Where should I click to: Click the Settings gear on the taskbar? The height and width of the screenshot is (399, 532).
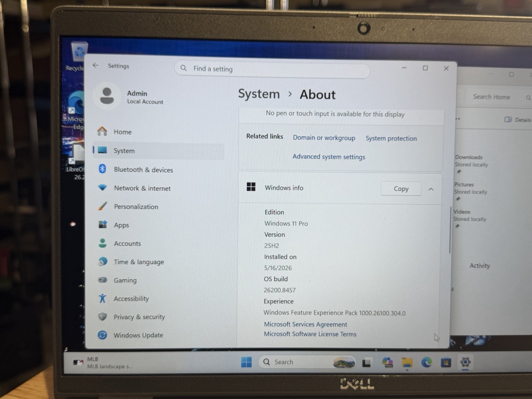coord(465,362)
